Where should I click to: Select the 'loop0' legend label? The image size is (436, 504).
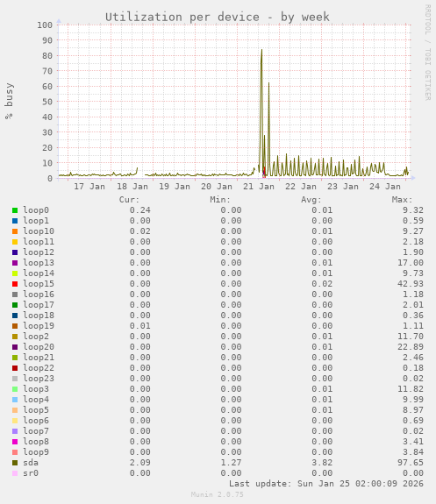[x=36, y=210]
